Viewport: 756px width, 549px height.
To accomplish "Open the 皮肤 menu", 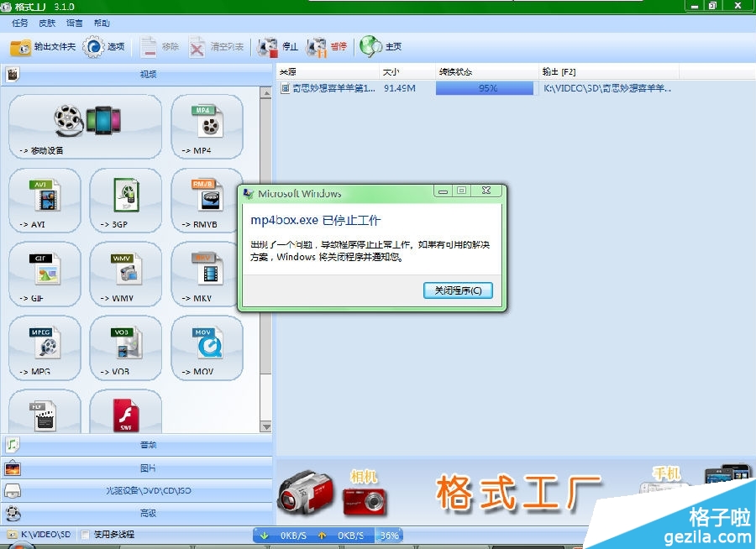I will (x=47, y=23).
